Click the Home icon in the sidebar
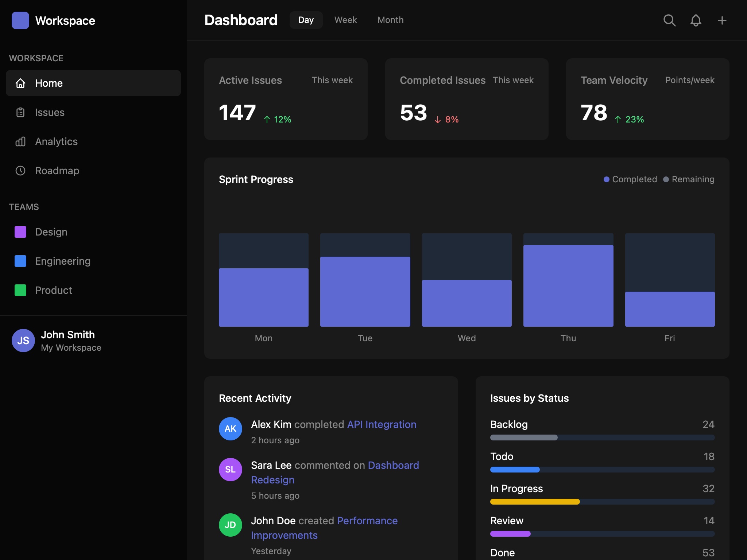The image size is (747, 560). [20, 83]
